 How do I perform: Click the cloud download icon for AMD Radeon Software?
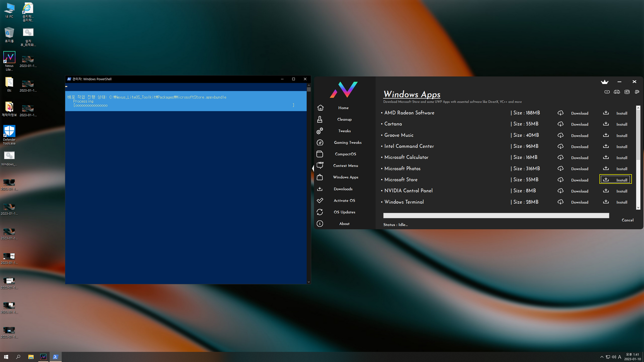560,113
